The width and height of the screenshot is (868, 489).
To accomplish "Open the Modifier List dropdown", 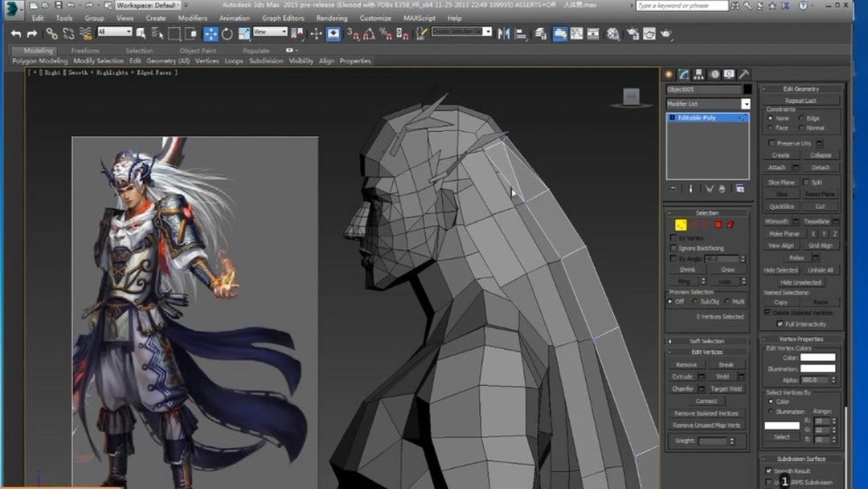I will click(x=745, y=105).
